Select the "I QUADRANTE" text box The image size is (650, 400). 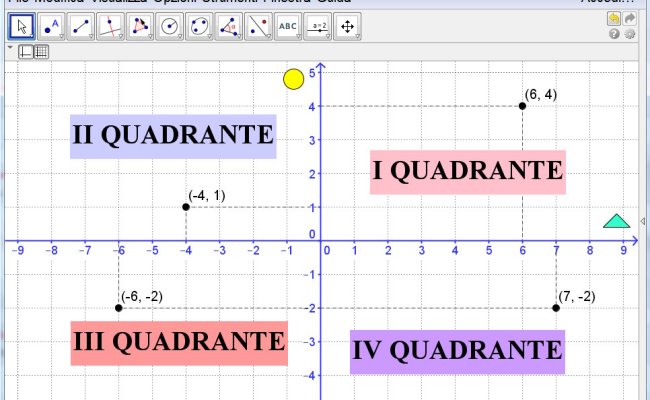[468, 172]
